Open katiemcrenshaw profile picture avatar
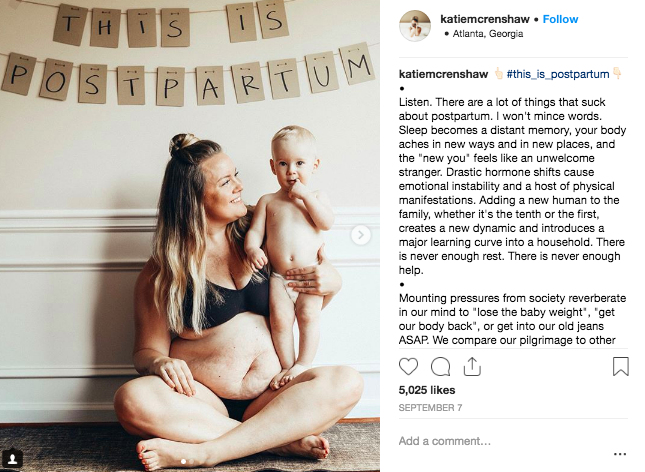645x472 pixels. point(415,26)
